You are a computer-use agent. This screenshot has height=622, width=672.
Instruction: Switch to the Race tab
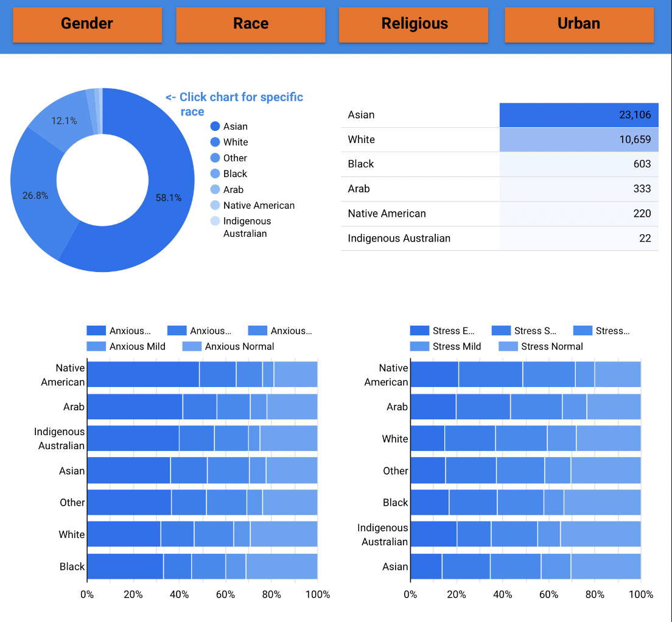tap(251, 24)
